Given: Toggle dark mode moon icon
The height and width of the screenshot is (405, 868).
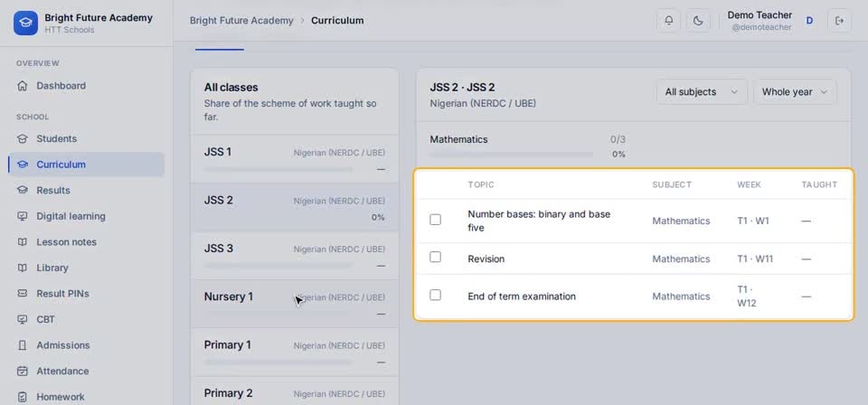Looking at the screenshot, I should 698,21.
